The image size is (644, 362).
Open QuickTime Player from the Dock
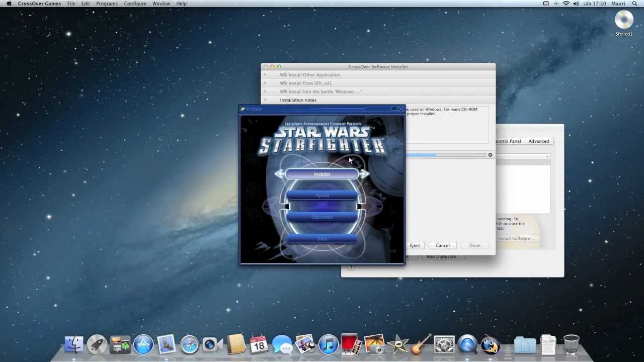pyautogui.click(x=467, y=345)
